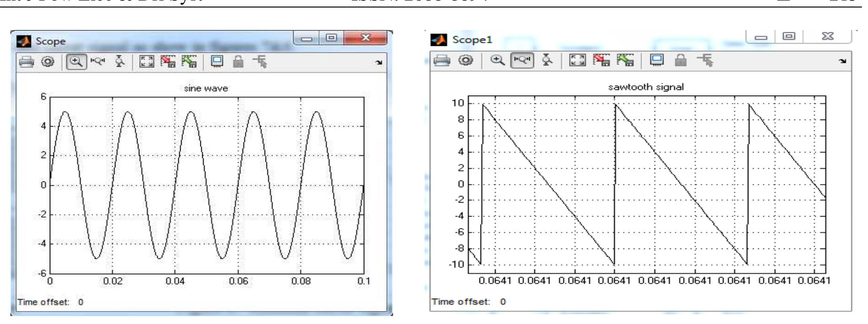Click the 8 y-axis label in Scope1
The width and height of the screenshot is (868, 324).
coord(461,119)
